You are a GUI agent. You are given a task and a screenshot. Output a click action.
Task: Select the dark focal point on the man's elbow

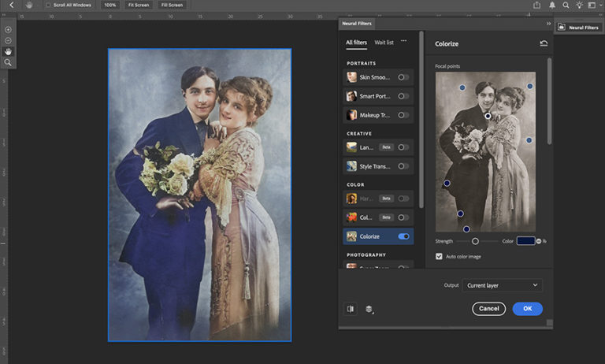tap(447, 184)
